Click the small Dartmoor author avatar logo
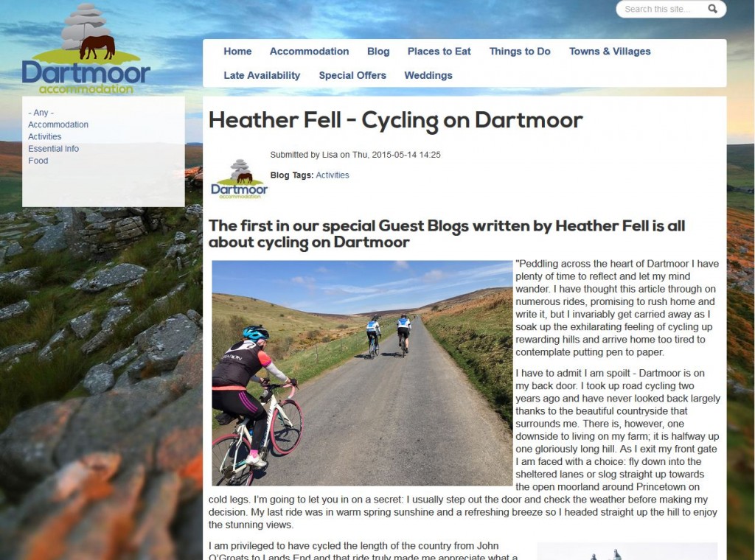755x560 pixels. click(x=240, y=179)
